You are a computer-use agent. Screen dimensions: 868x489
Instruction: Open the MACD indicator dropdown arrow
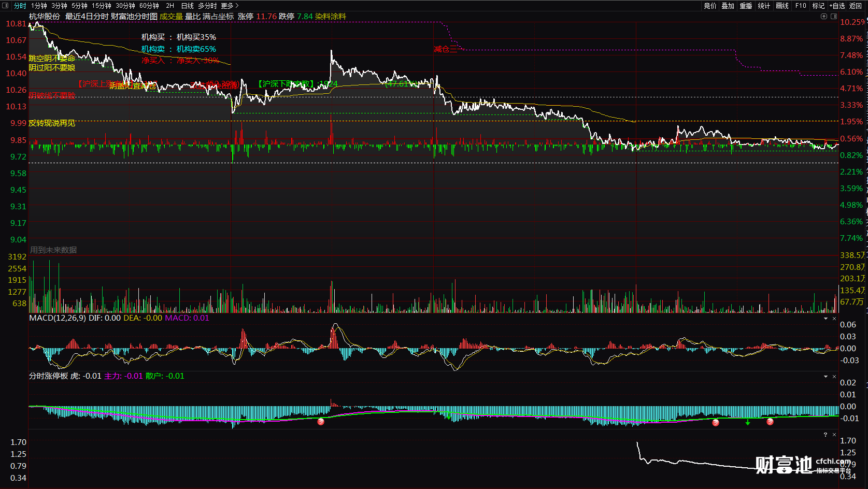826,319
